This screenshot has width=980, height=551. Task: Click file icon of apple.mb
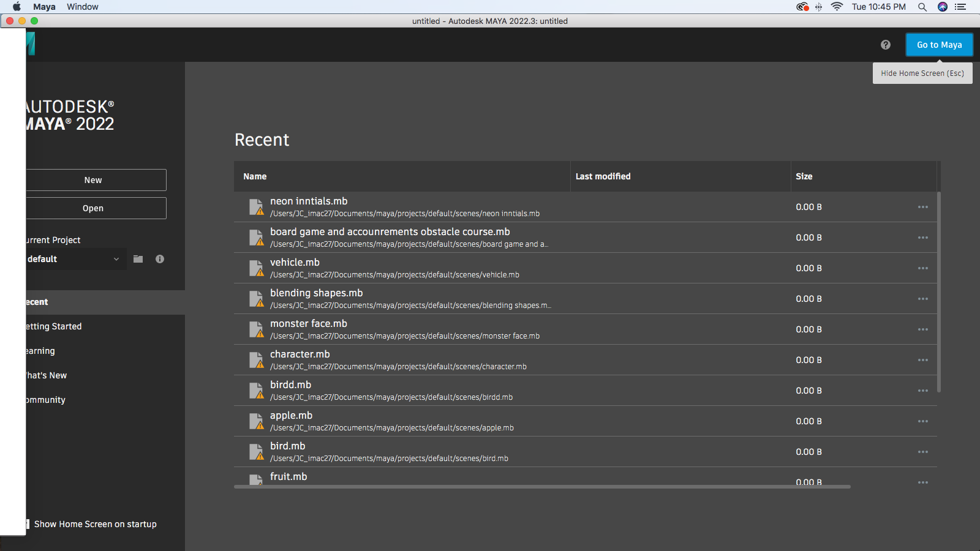click(256, 421)
